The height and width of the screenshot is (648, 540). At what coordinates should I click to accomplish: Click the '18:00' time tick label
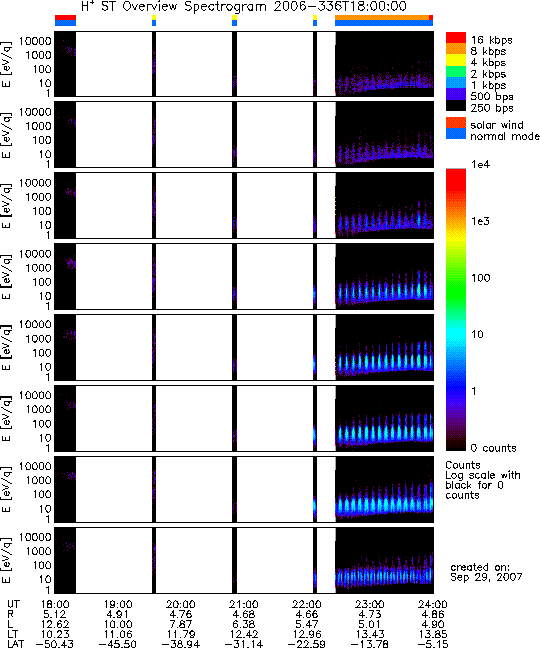tap(55, 604)
